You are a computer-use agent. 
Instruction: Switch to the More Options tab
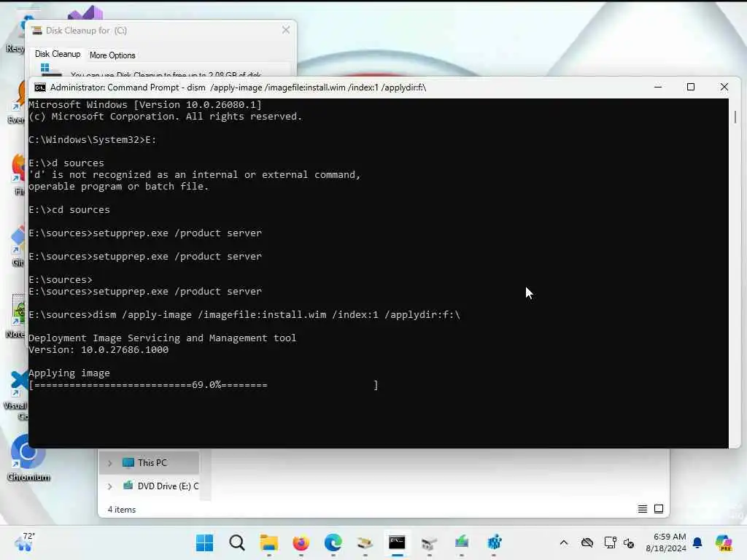click(x=112, y=55)
